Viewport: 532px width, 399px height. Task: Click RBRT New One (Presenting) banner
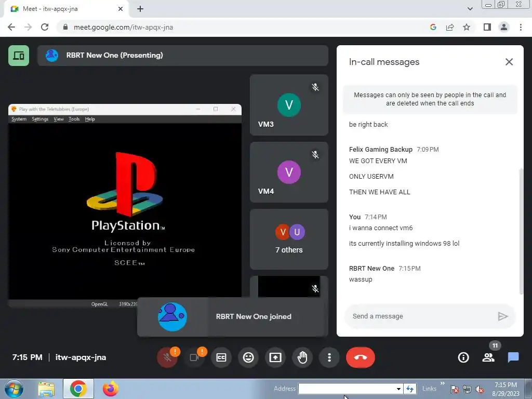(x=182, y=55)
